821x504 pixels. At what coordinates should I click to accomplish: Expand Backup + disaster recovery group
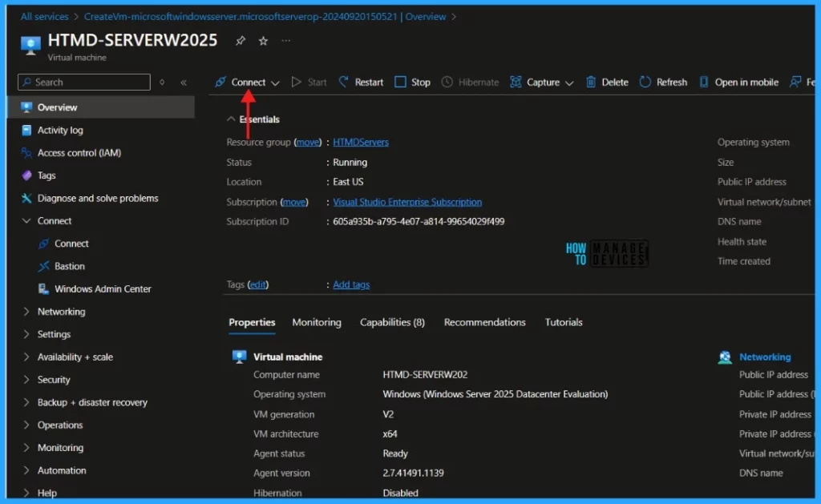pos(26,402)
